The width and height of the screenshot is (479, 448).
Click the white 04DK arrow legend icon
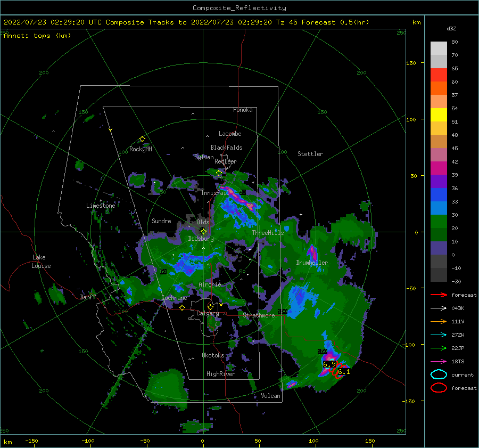pos(439,308)
